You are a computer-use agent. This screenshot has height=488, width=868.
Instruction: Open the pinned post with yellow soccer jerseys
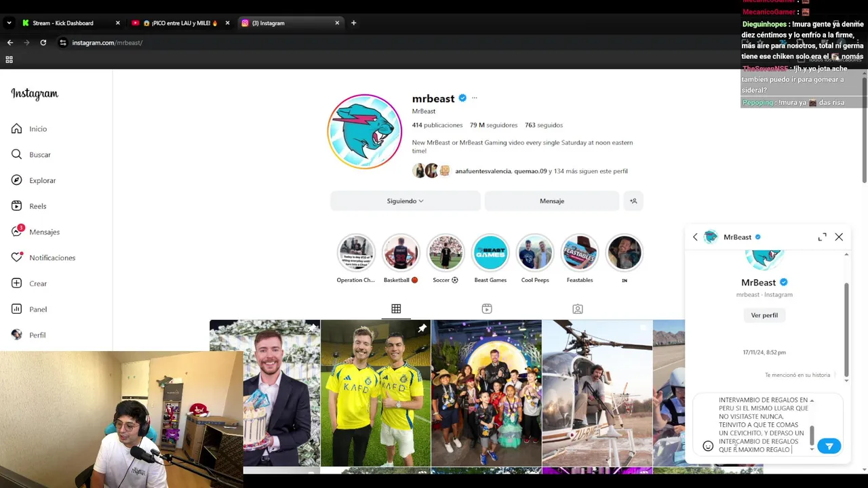(x=376, y=393)
